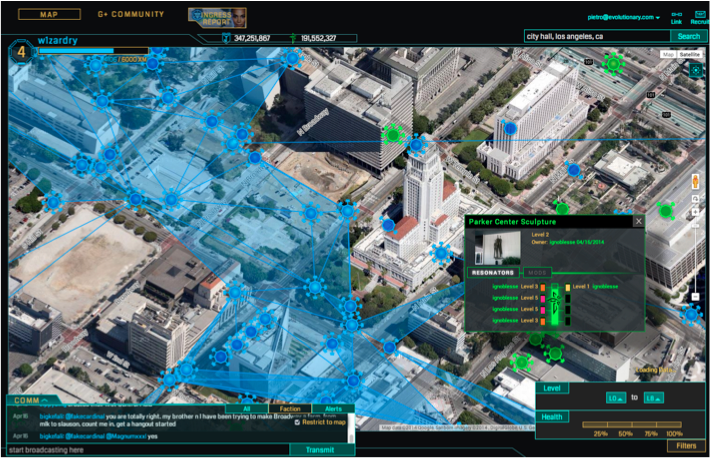Click the map zoom-out minus button

pyautogui.click(x=695, y=297)
